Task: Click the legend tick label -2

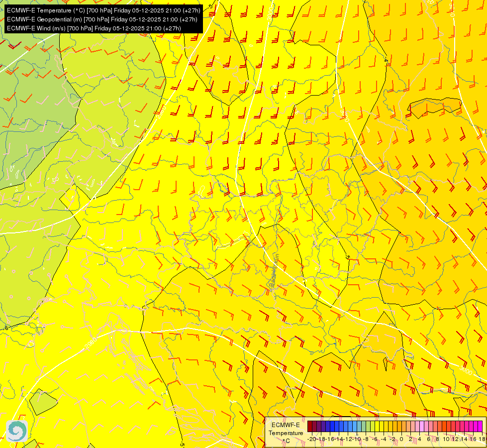Action: point(392,439)
